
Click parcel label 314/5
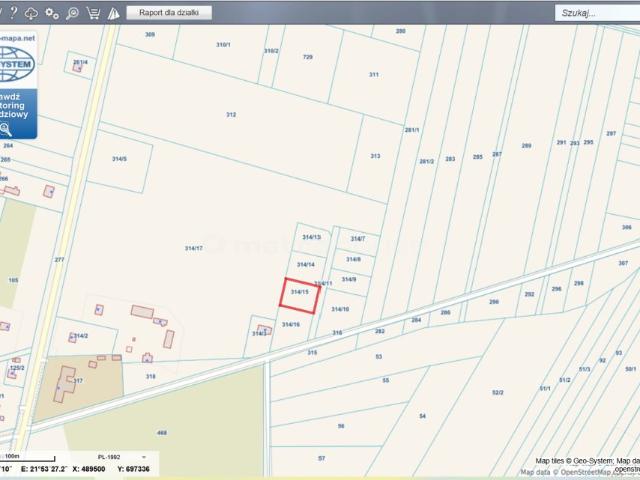click(119, 159)
